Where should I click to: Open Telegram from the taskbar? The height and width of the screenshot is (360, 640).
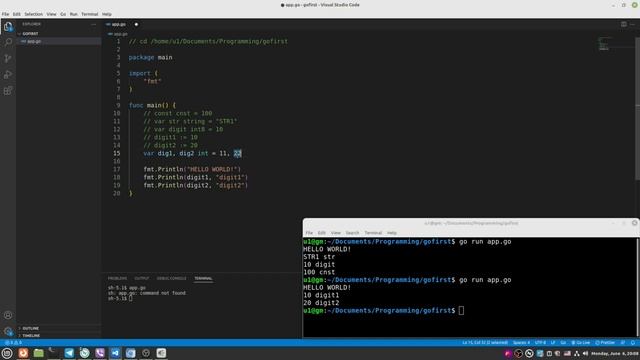(69, 353)
